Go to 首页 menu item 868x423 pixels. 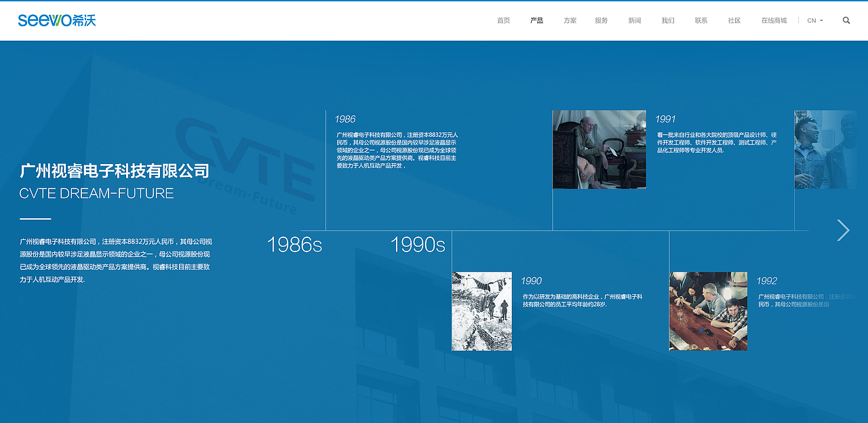click(503, 20)
